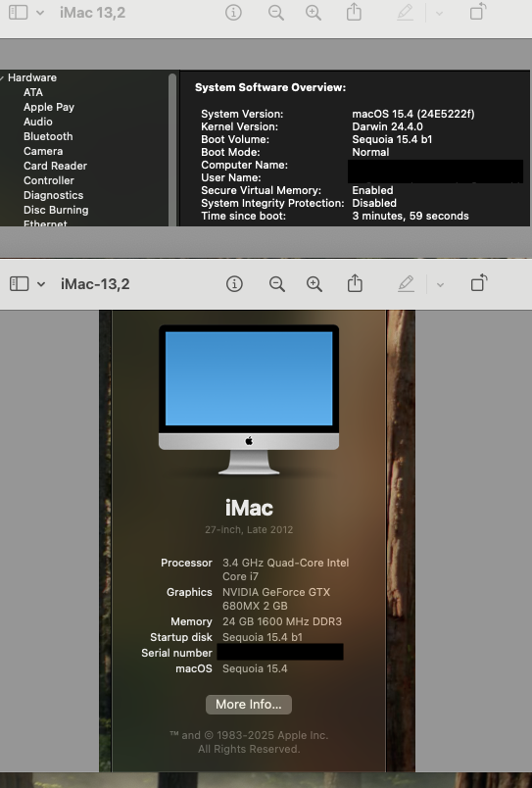Click the Secure Virtual Memory Enabled value

coord(372,190)
